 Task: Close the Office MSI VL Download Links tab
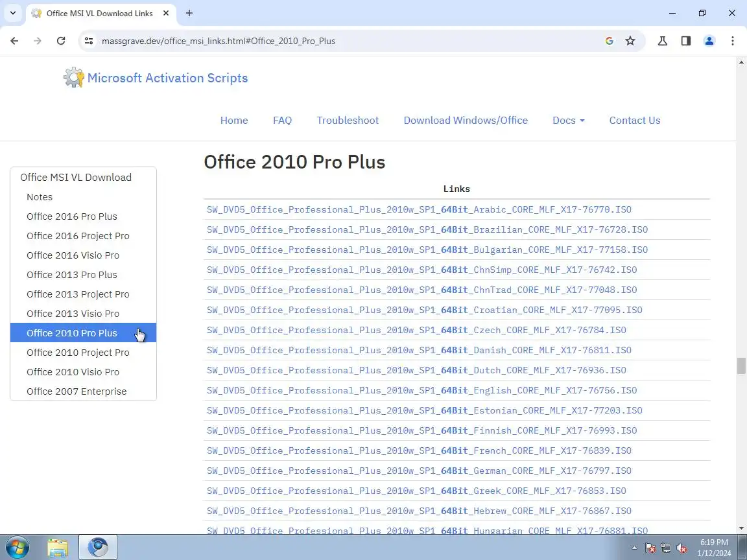click(x=166, y=14)
